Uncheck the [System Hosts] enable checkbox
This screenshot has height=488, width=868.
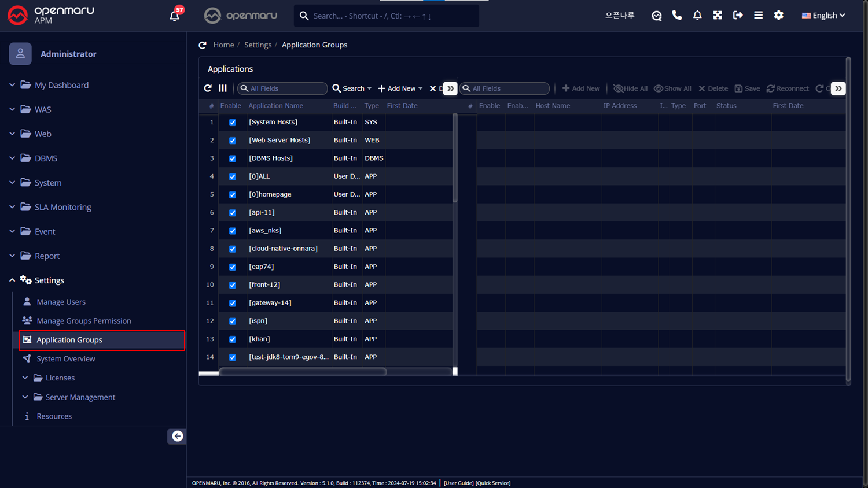(233, 123)
